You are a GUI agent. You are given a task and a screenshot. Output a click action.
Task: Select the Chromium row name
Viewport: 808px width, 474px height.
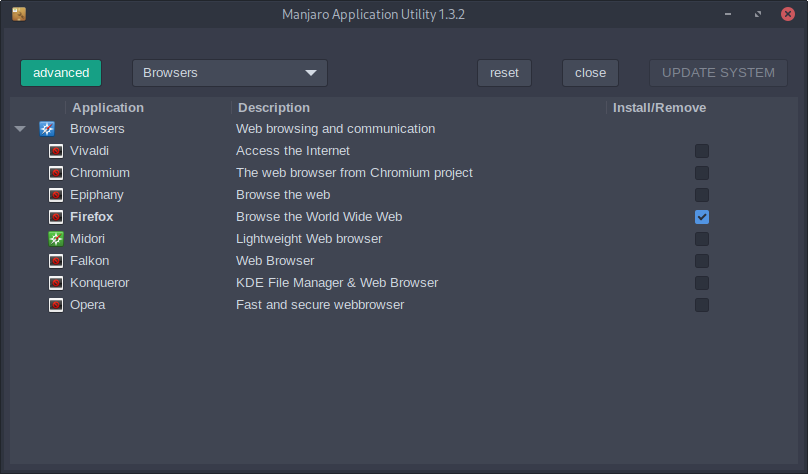pos(100,173)
